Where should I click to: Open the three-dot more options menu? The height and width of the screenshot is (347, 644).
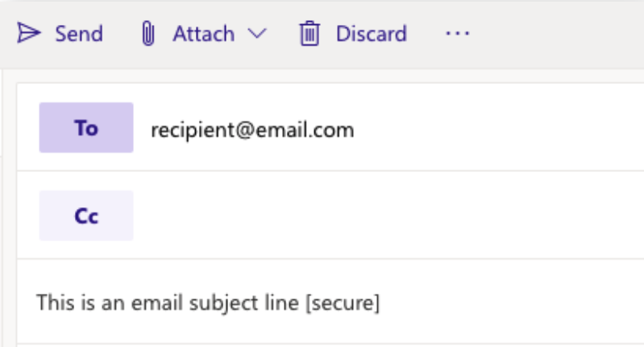(458, 33)
